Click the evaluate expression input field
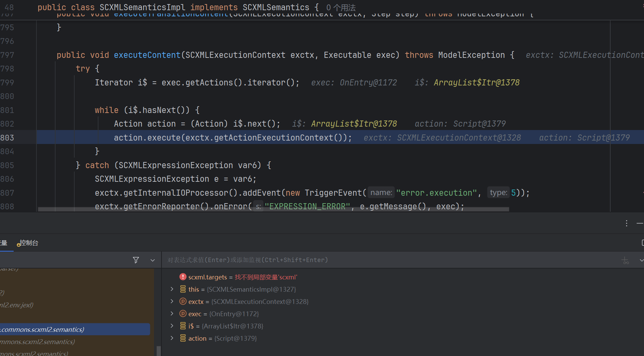The width and height of the screenshot is (644, 356). coord(375,260)
